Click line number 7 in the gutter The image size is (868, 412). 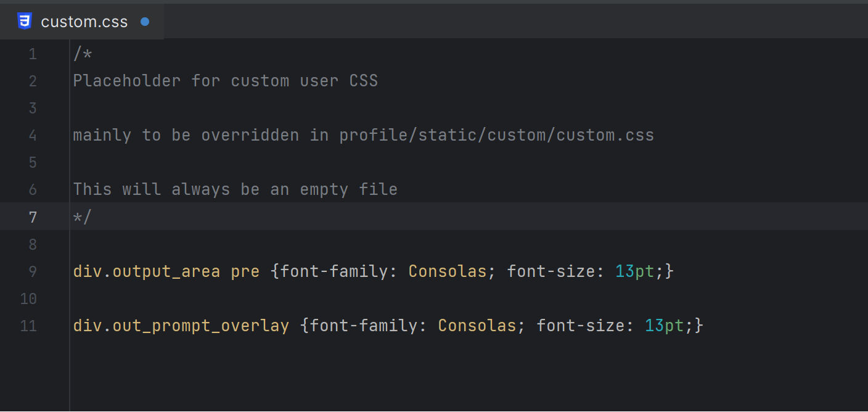click(x=33, y=217)
